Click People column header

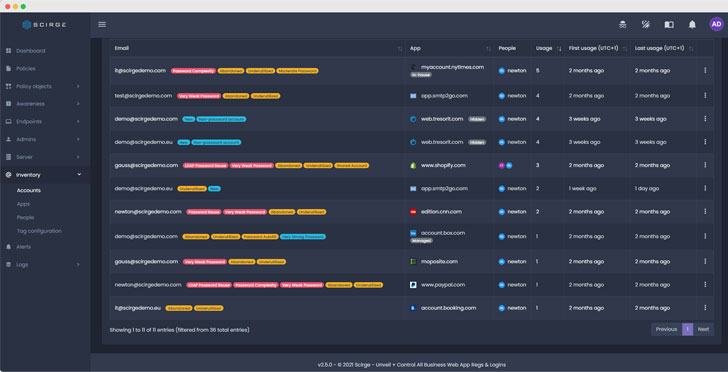[x=507, y=48]
